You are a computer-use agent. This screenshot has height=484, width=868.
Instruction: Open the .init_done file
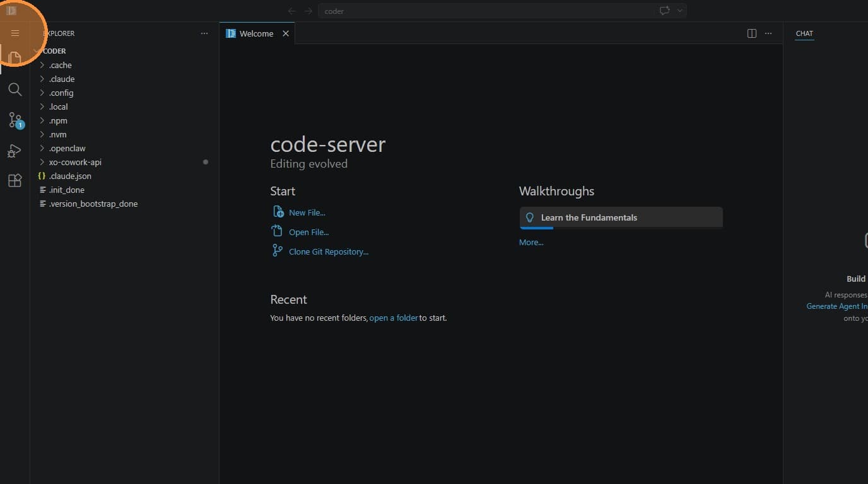tap(125, 190)
